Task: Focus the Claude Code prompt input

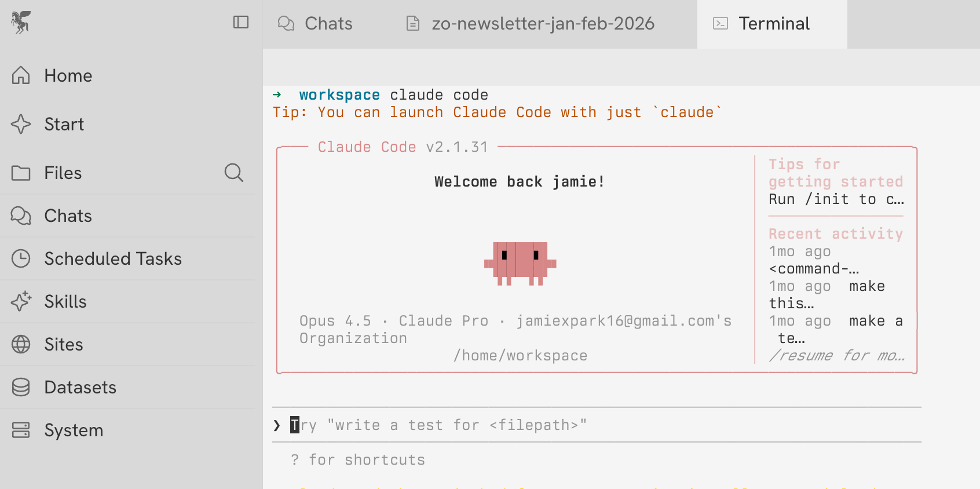Action: coord(597,425)
